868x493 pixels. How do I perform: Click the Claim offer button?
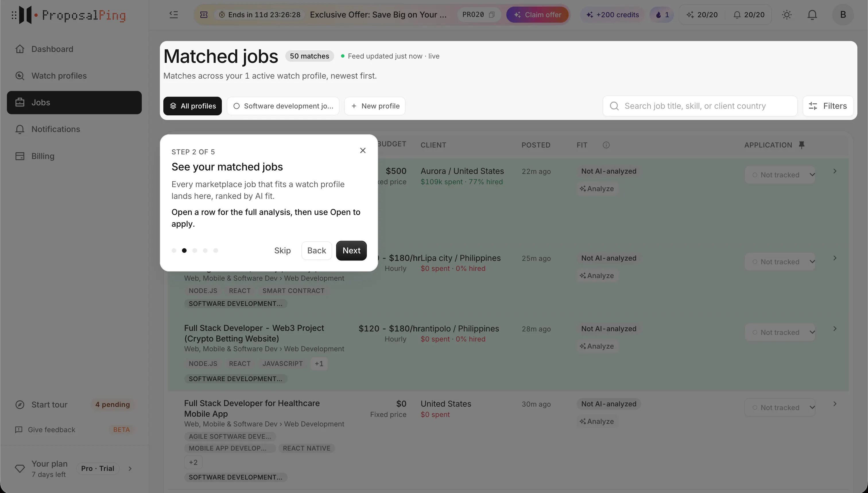pyautogui.click(x=537, y=15)
